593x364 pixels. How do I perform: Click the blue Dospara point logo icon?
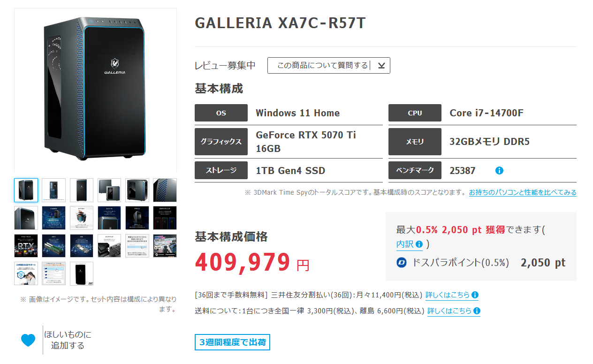pos(402,263)
